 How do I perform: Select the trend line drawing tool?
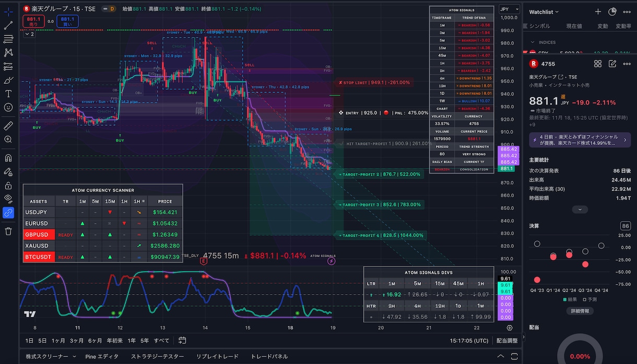pyautogui.click(x=8, y=25)
